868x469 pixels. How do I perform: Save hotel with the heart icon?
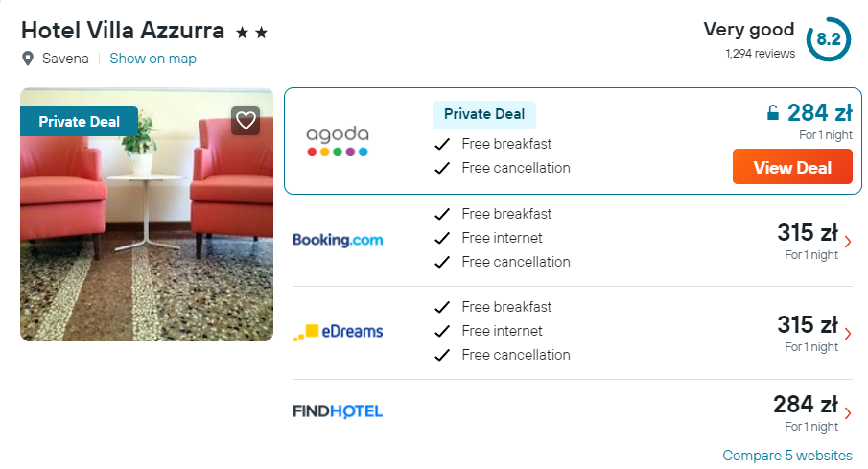point(246,121)
